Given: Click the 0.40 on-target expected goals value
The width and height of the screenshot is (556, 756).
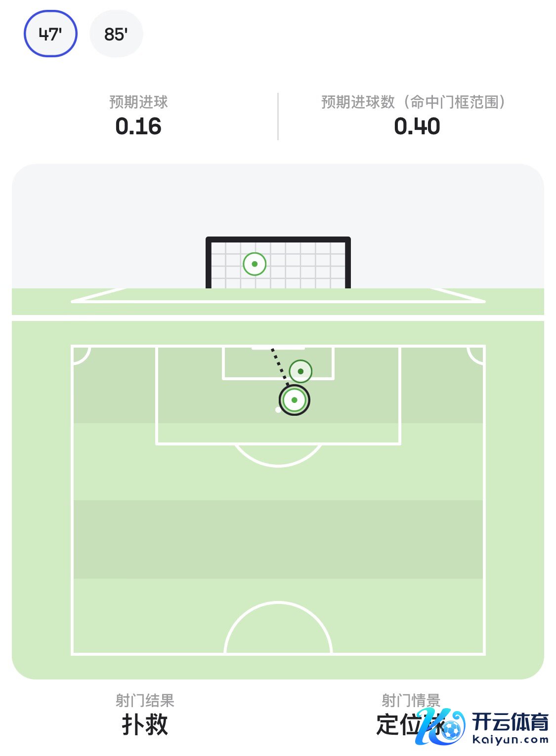Looking at the screenshot, I should point(417,126).
